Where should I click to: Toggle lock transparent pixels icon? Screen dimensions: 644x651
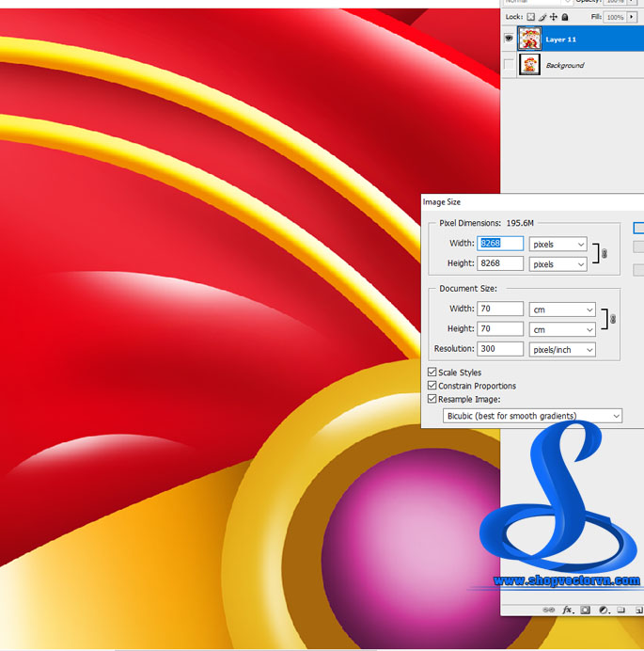(x=530, y=17)
